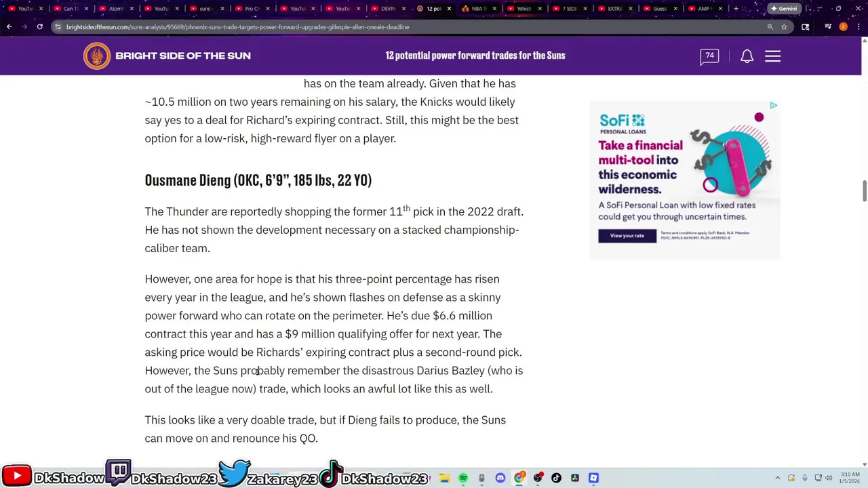The image size is (868, 488).
Task: Bookmark this page with the star icon
Action: point(784,26)
